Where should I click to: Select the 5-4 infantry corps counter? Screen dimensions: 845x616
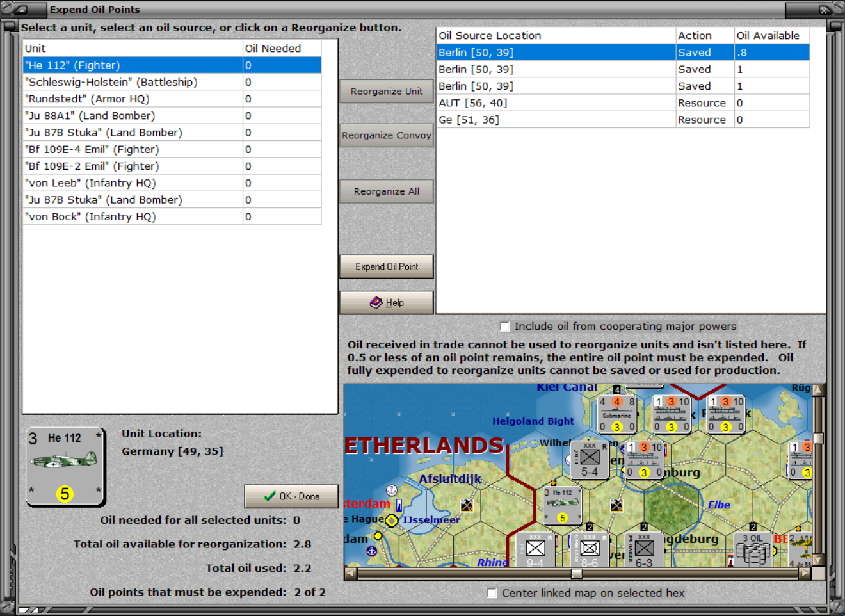tap(590, 460)
